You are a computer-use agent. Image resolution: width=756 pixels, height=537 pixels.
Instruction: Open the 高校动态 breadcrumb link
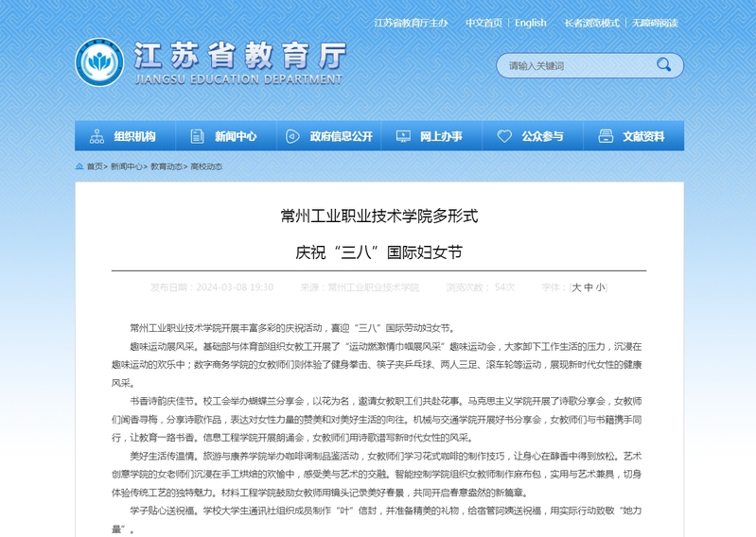[206, 166]
